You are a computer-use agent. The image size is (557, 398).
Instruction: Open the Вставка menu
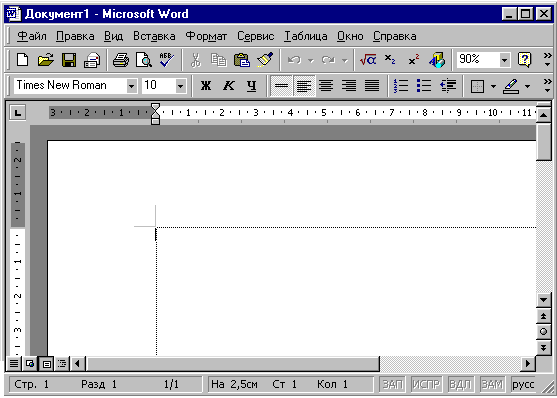pyautogui.click(x=154, y=36)
